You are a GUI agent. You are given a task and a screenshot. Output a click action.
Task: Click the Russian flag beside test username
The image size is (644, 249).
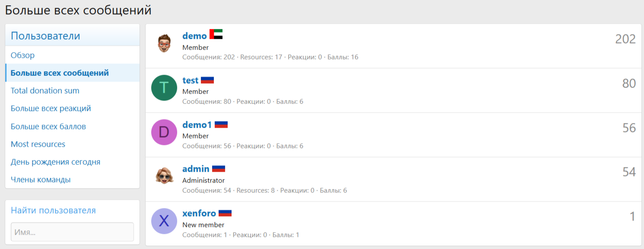207,80
